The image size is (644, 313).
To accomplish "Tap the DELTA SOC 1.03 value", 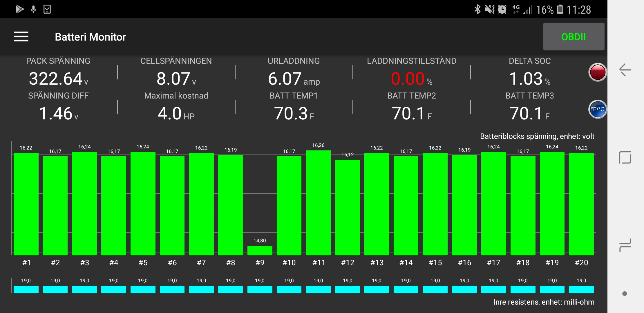I will [526, 79].
